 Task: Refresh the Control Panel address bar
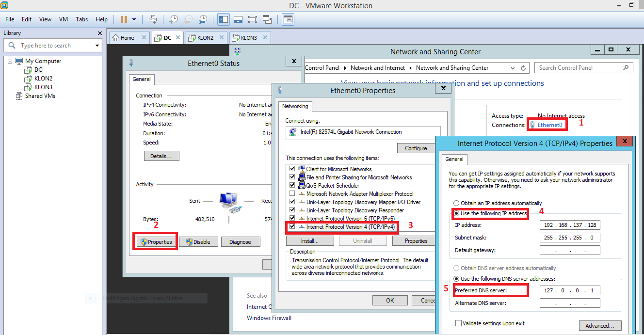point(523,68)
